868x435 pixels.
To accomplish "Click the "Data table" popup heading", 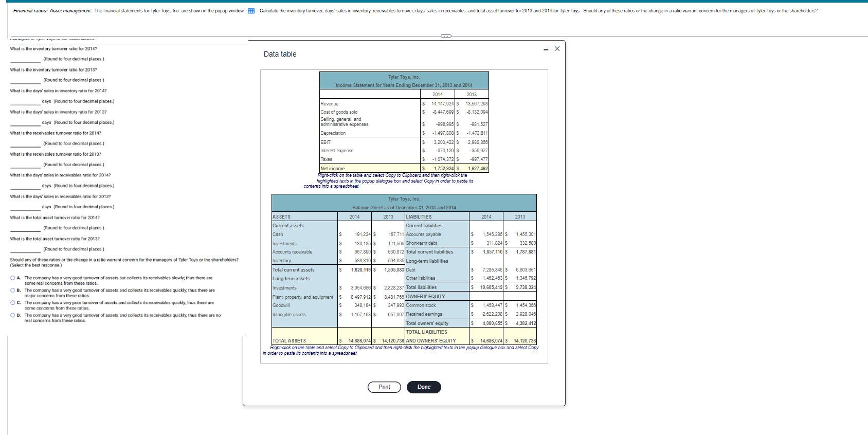I will pyautogui.click(x=280, y=54).
